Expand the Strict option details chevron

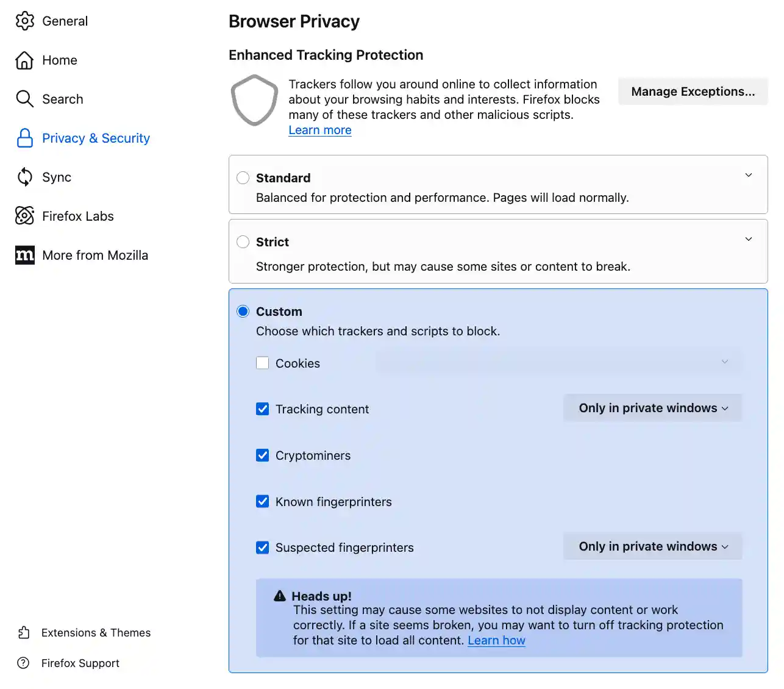(749, 240)
